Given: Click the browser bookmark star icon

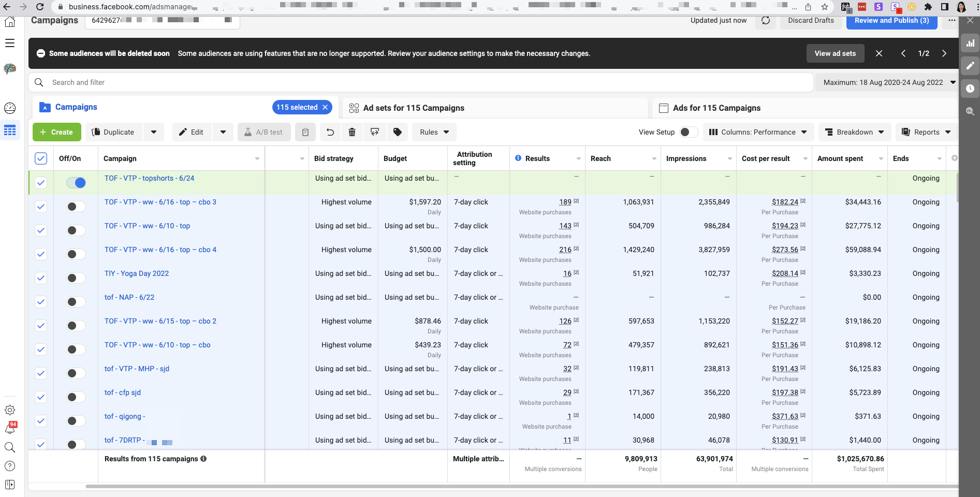Looking at the screenshot, I should (825, 7).
